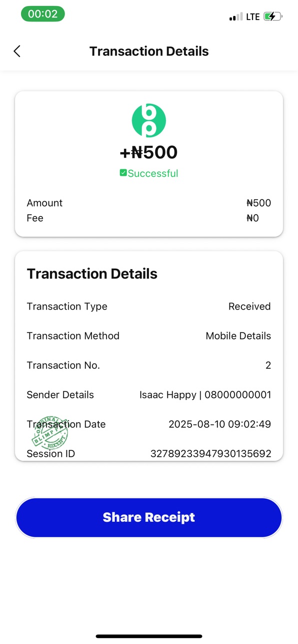Tap the green call timer pill

pos(43,14)
